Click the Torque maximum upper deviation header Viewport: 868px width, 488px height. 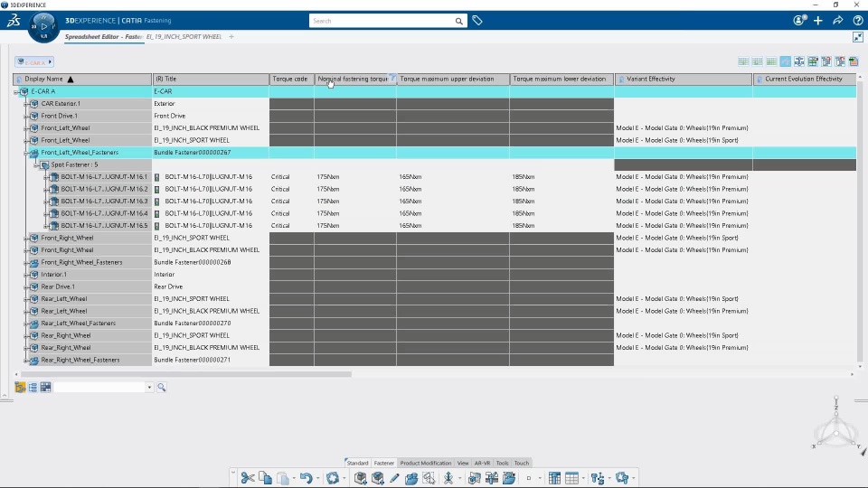pyautogui.click(x=453, y=80)
